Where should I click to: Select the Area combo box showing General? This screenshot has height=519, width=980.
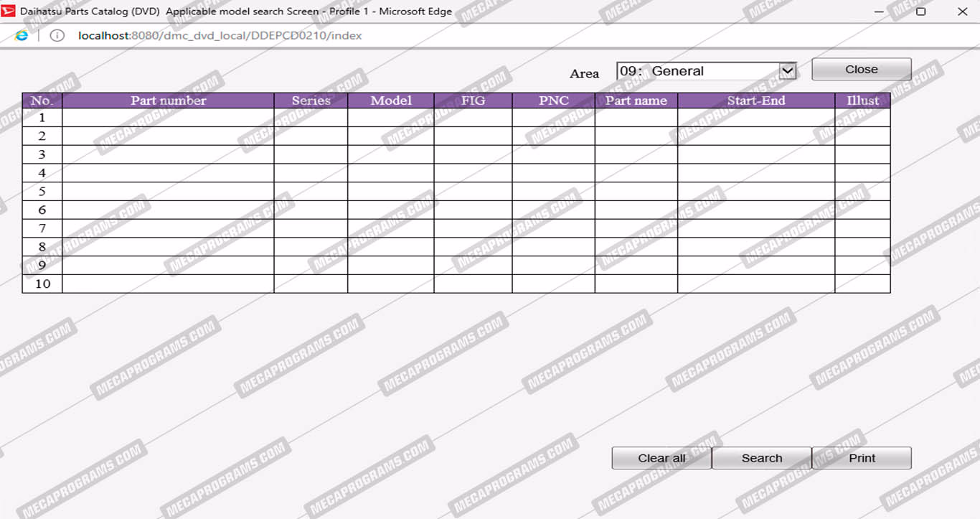click(x=697, y=71)
